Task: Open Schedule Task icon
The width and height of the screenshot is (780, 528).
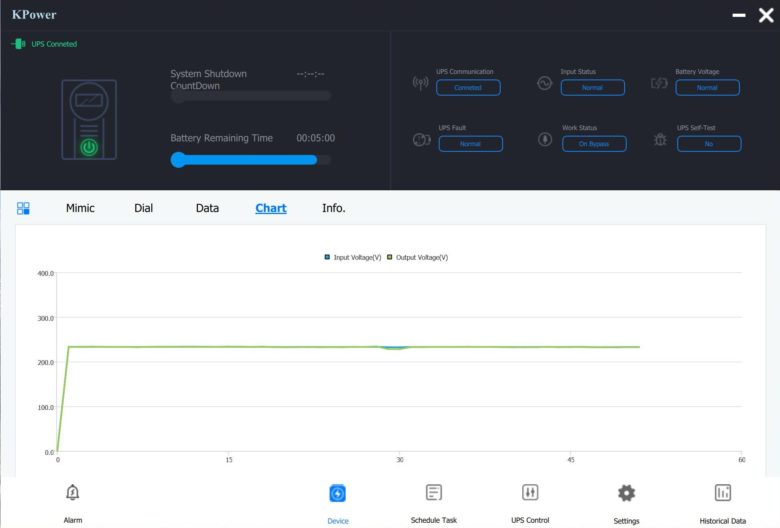Action: (x=434, y=492)
